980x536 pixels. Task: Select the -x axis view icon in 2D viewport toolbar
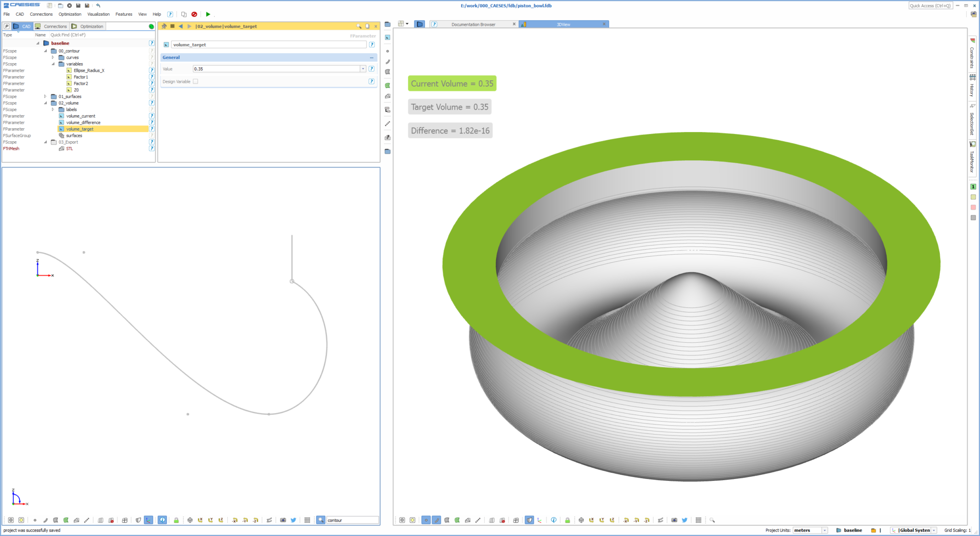pos(235,520)
